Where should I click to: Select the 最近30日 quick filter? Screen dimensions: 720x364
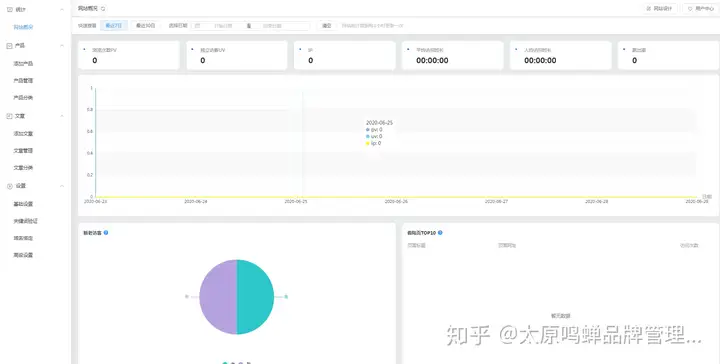click(146, 26)
